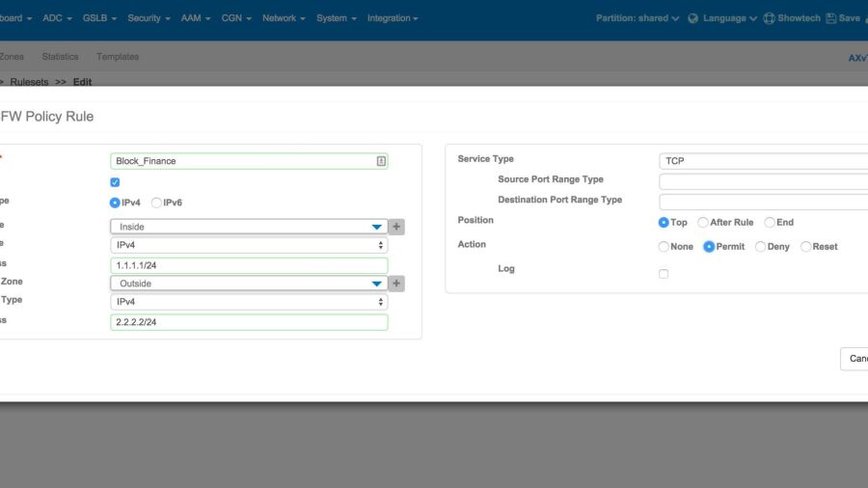This screenshot has width=868, height=488.
Task: Open Destination Port Range Type dropdown
Action: click(764, 202)
